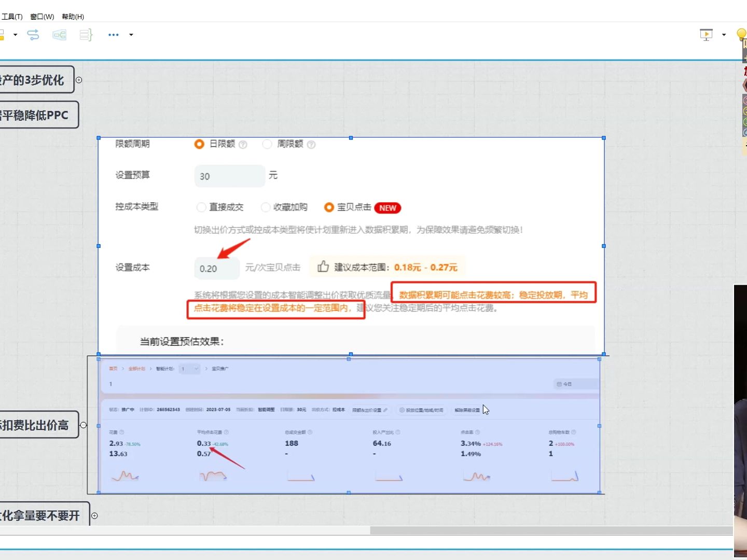Click the 设置成本 input showing 0.20
This screenshot has height=560, width=747.
[x=216, y=268]
